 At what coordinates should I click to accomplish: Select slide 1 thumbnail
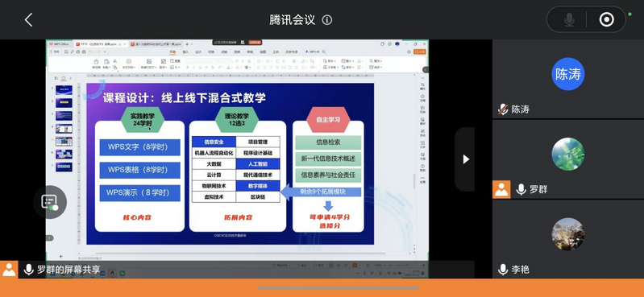pos(64,90)
